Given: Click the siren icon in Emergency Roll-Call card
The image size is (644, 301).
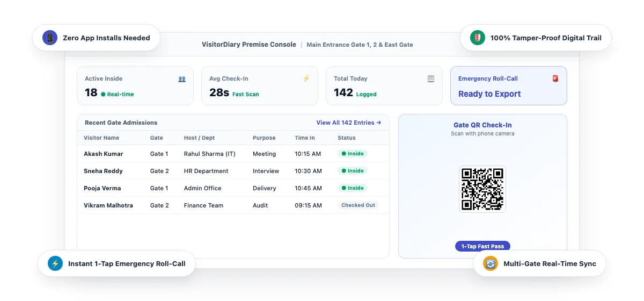Looking at the screenshot, I should 555,78.
